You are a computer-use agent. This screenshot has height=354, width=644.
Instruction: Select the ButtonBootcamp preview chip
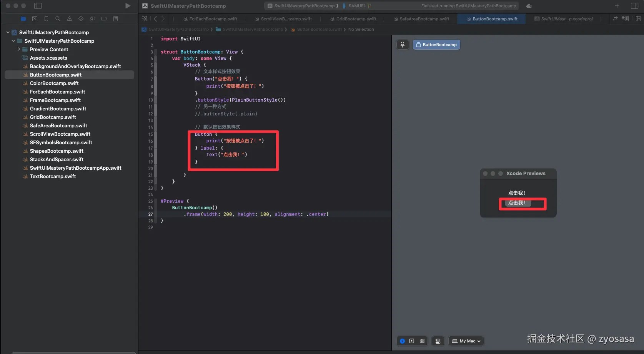click(436, 45)
